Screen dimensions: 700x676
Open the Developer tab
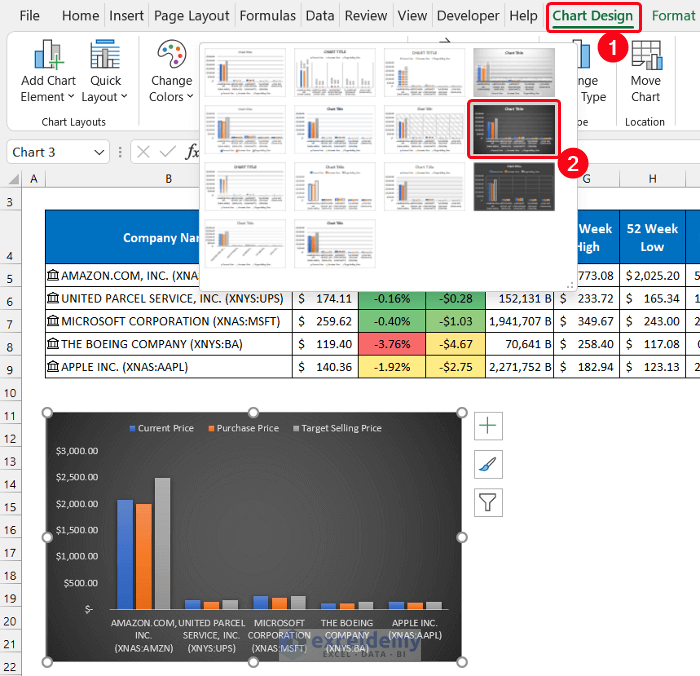click(468, 16)
